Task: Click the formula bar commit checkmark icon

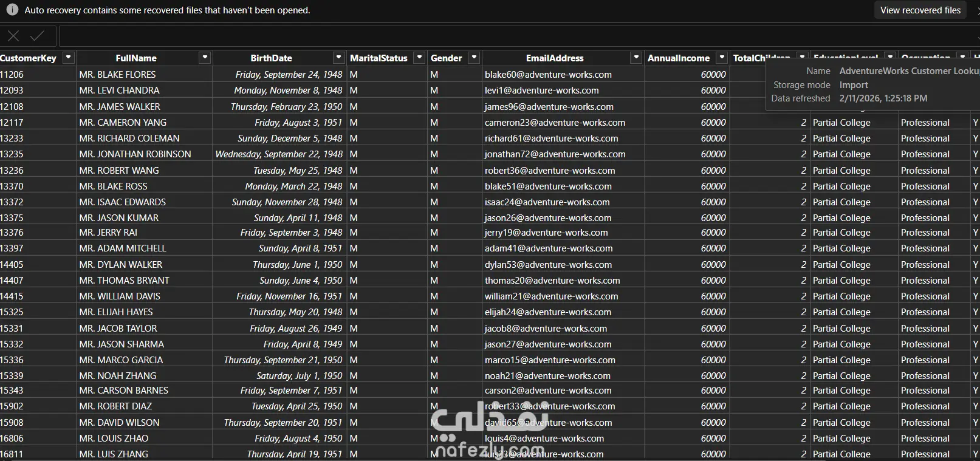Action: click(x=37, y=36)
